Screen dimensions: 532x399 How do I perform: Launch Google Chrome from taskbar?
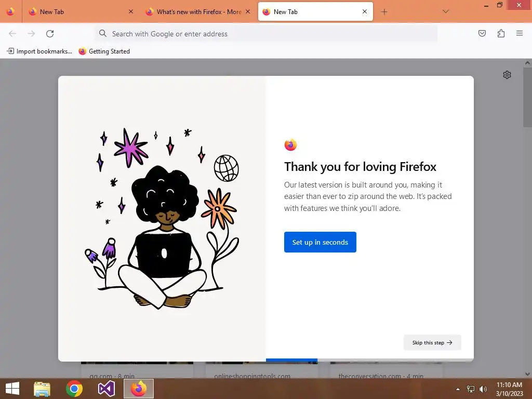pyautogui.click(x=74, y=389)
